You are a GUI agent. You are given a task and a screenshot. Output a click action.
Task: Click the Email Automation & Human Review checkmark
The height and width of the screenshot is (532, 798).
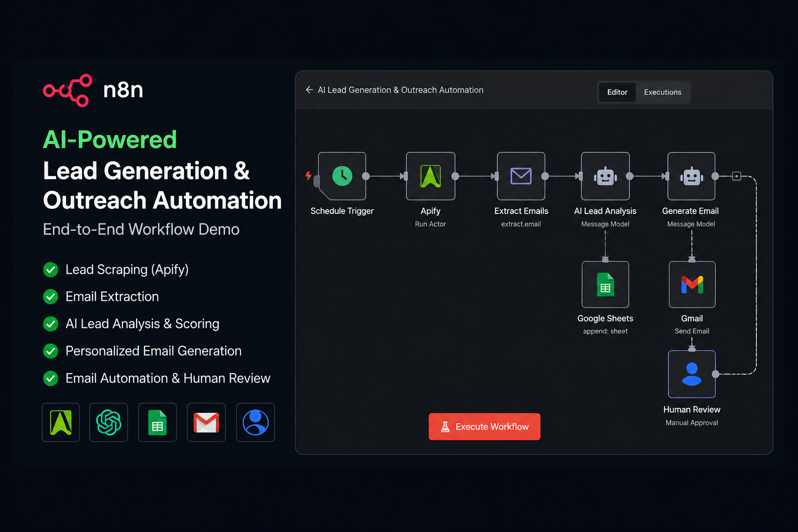coord(50,378)
